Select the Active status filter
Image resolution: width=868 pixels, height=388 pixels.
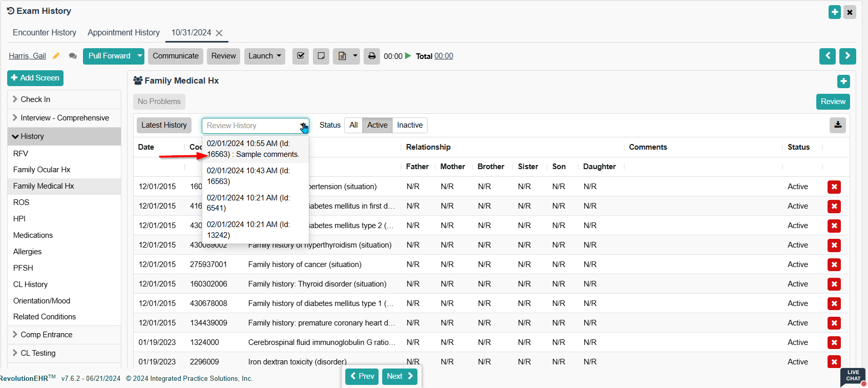click(x=377, y=125)
